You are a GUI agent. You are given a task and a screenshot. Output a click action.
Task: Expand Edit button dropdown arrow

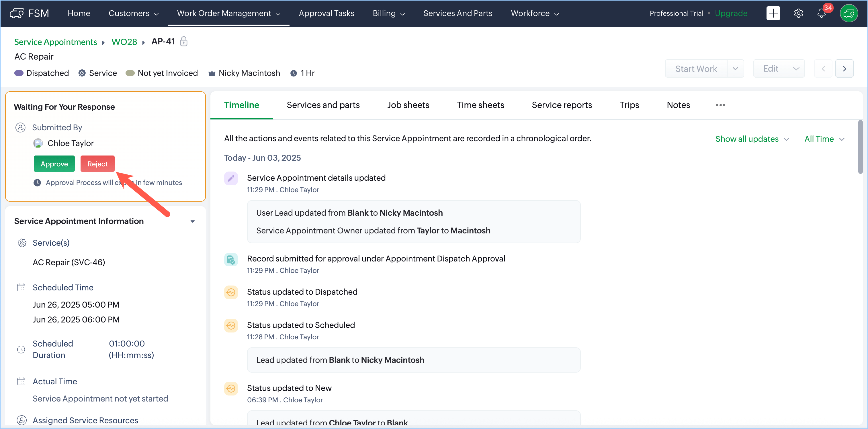pyautogui.click(x=796, y=69)
